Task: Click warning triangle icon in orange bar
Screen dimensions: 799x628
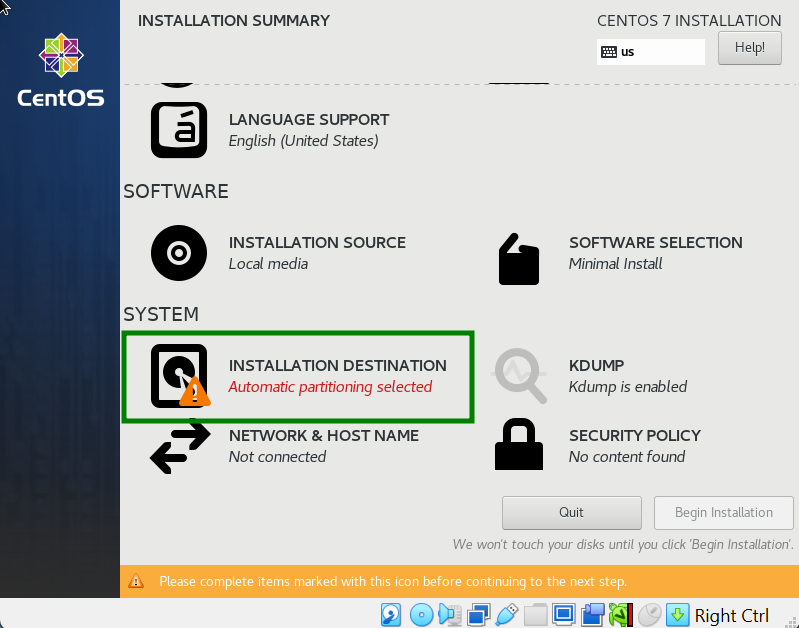Action: [136, 581]
